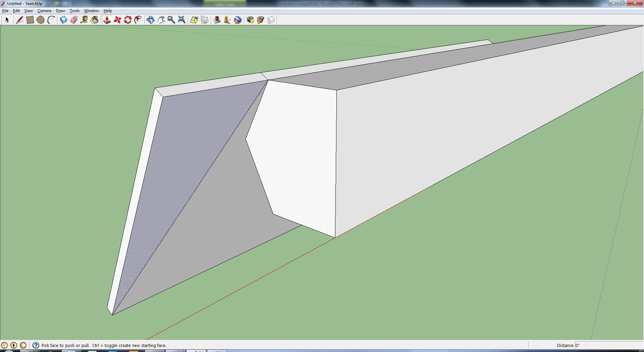Open the View menu
Screen dimensions: 644x352
click(29, 11)
